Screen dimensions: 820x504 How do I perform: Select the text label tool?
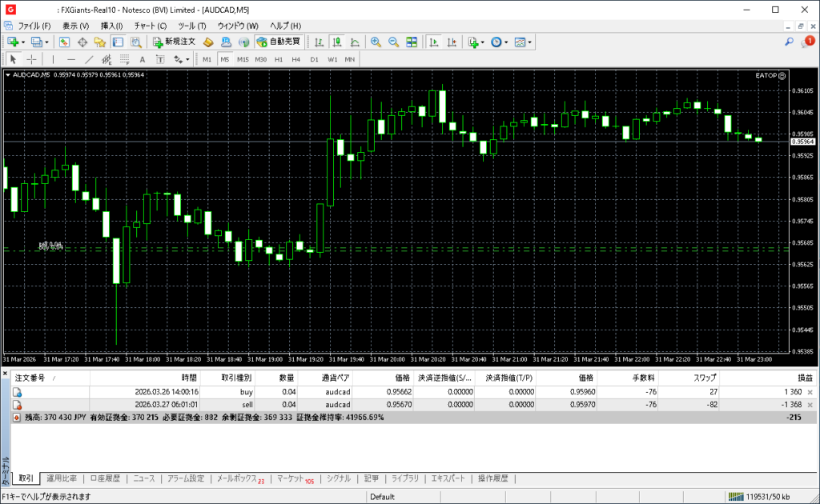[143, 59]
